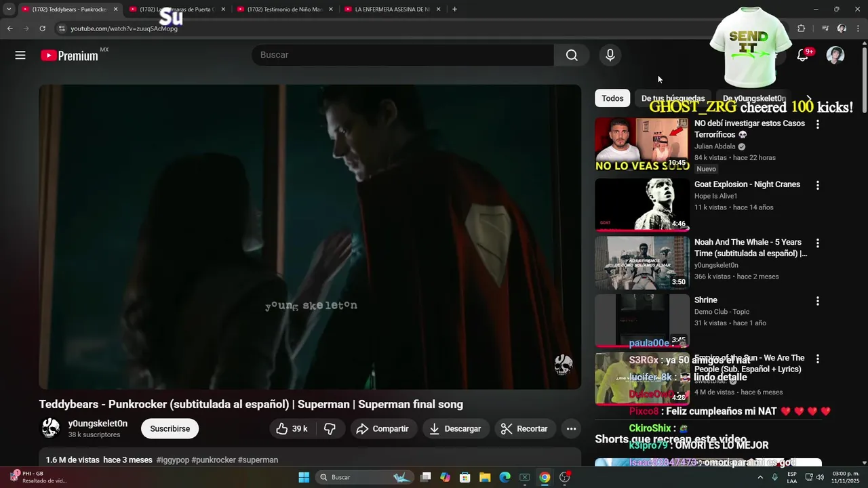Close the 'LA ENFERMERA ASESINA' tab
The height and width of the screenshot is (488, 868).
pyautogui.click(x=439, y=9)
